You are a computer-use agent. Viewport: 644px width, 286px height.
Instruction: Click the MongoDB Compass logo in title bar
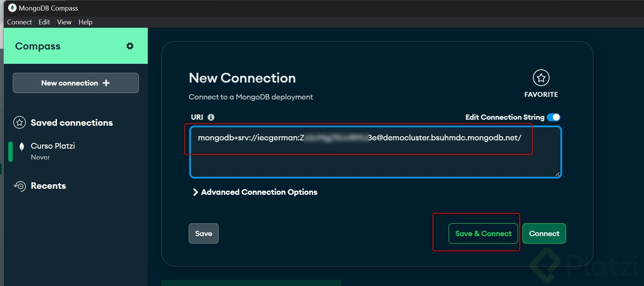click(x=12, y=8)
